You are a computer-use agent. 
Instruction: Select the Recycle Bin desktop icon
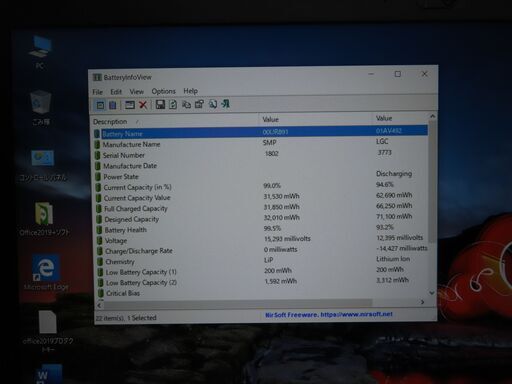pyautogui.click(x=41, y=108)
